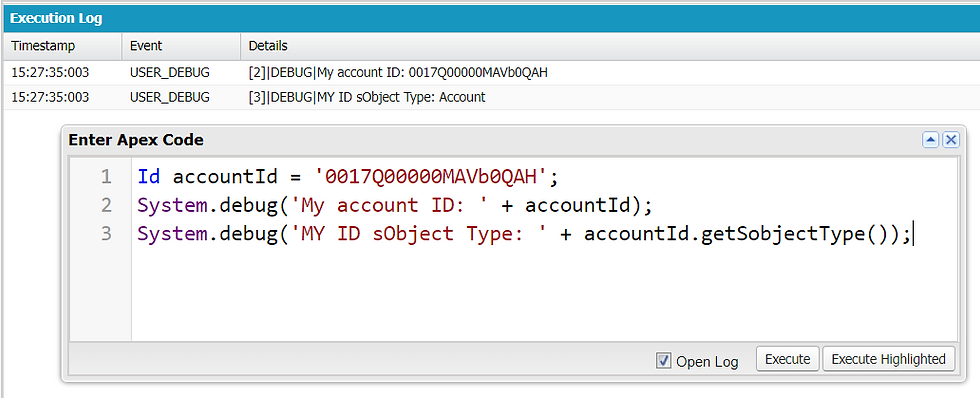Place cursor in line 3 getSobjectType statement
The width and height of the screenshot is (980, 398).
[525, 234]
